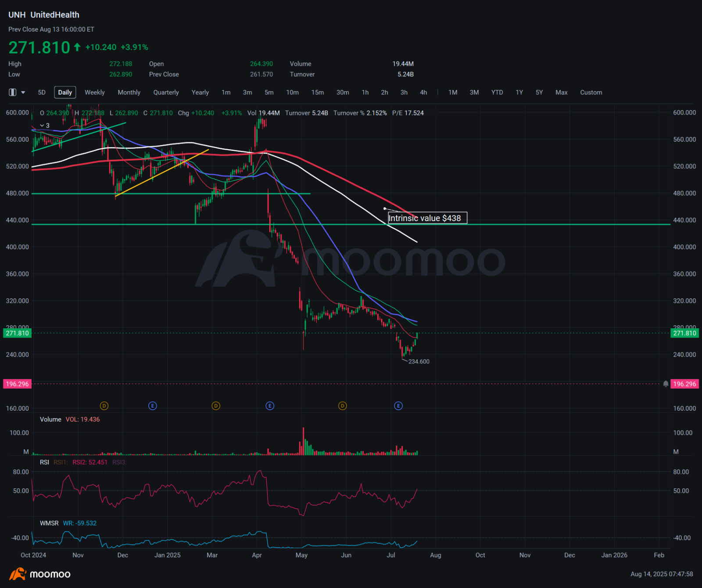Select the 5m interval
This screenshot has height=588, width=702.
(x=269, y=93)
